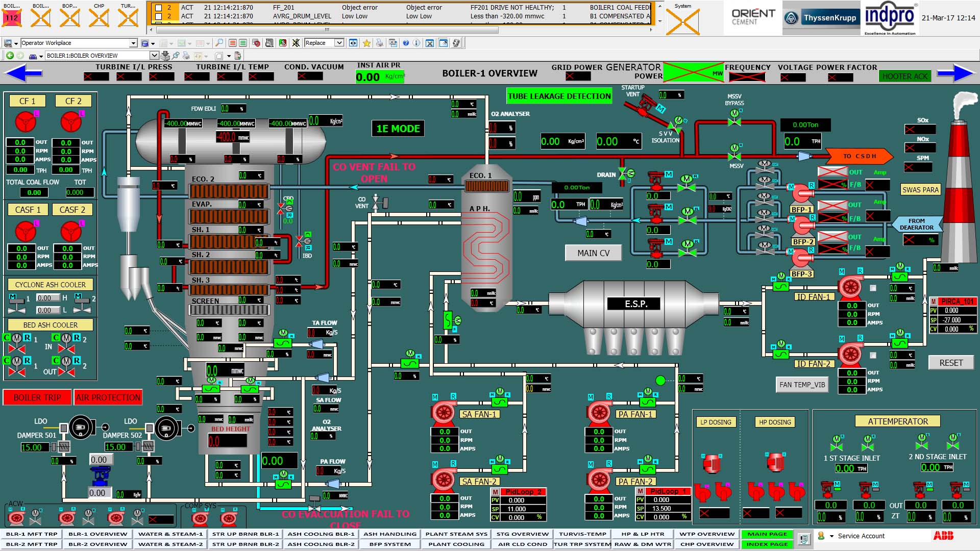Open the database icon dropdown arrow
980x551 pixels.
(153, 43)
